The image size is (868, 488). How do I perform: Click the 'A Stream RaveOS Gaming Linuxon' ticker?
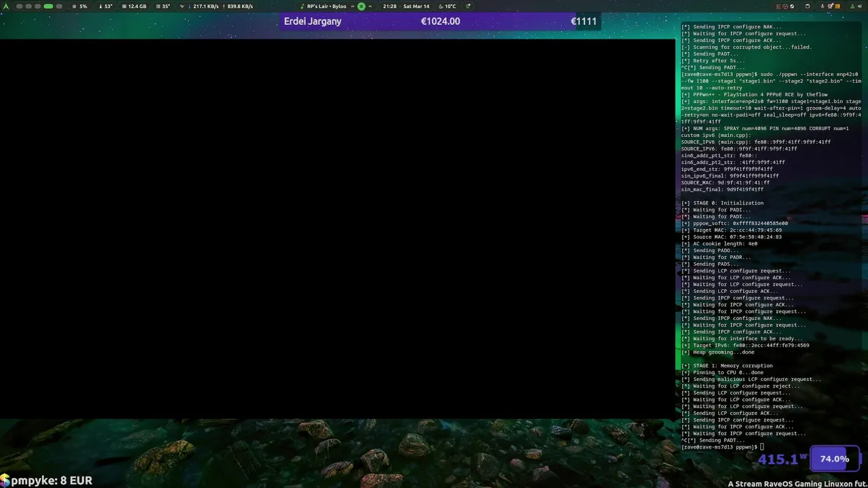click(797, 484)
